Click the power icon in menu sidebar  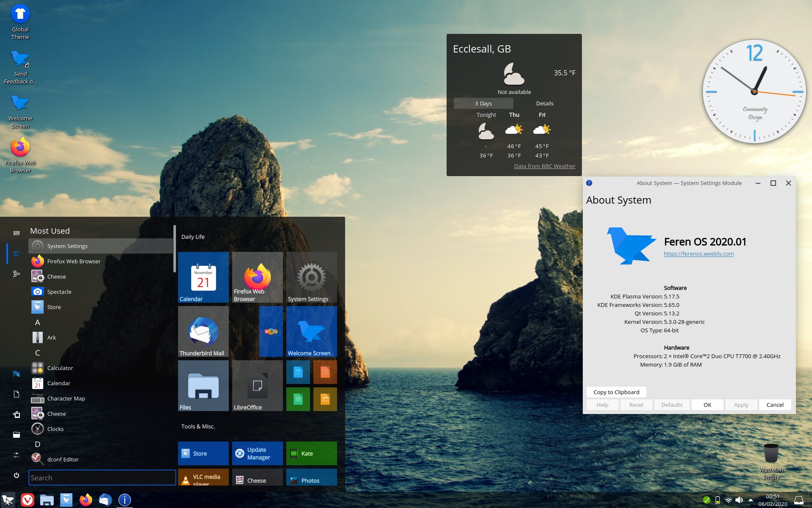click(x=16, y=475)
